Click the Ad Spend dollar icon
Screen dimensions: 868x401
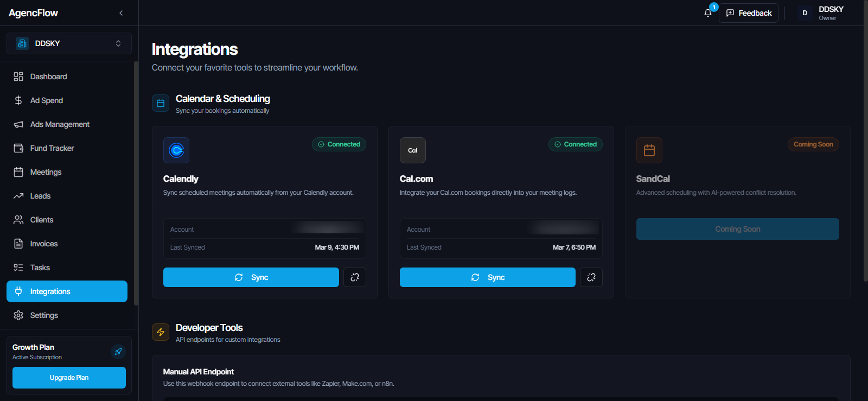pos(18,100)
